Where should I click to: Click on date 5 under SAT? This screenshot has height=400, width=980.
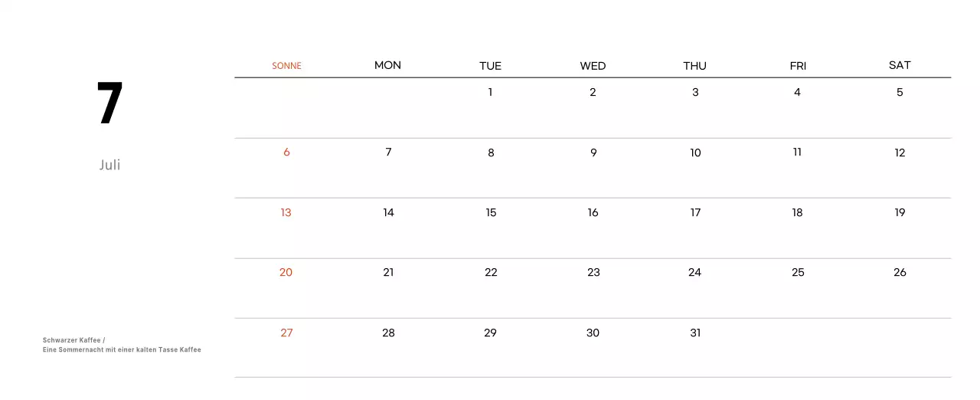coord(900,92)
